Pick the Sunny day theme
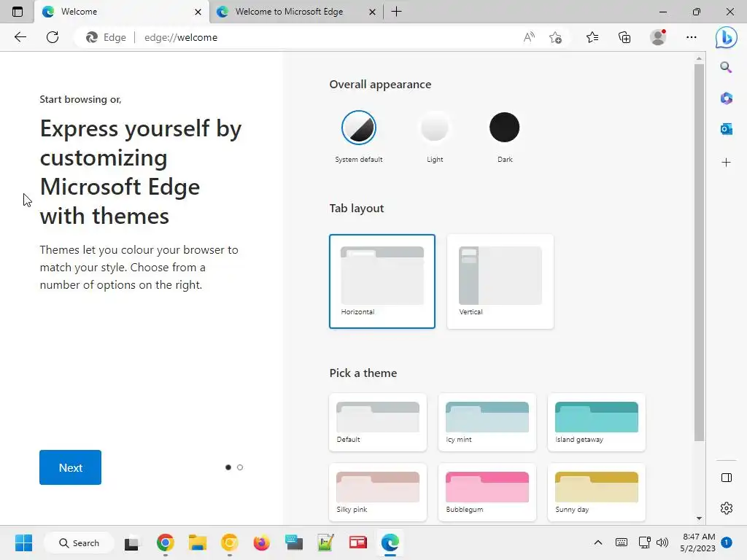The image size is (747, 560). coord(597,492)
